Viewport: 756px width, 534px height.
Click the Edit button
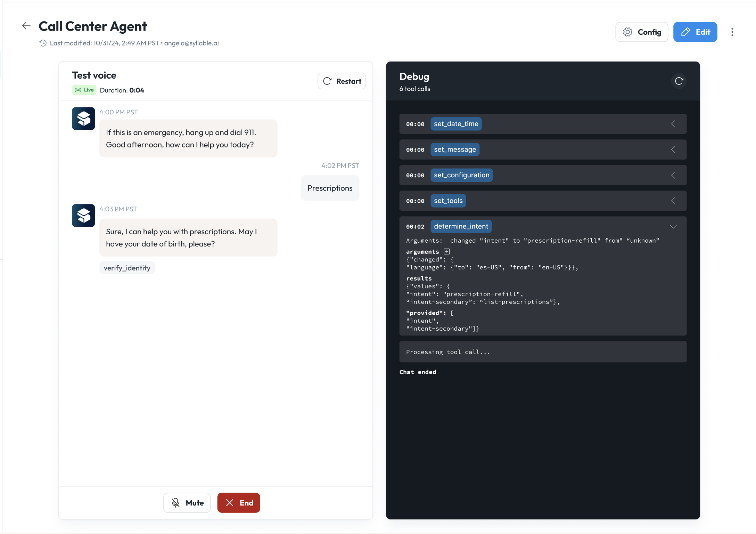[695, 32]
